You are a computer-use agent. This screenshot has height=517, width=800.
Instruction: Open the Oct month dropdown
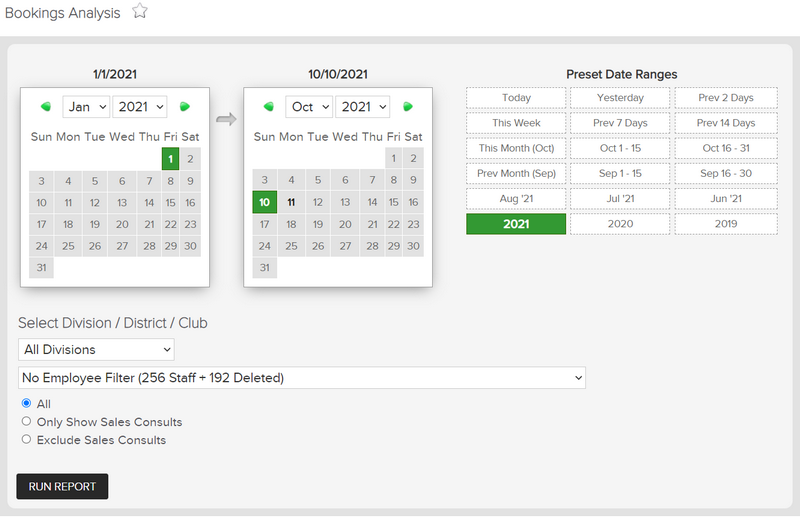pos(309,107)
